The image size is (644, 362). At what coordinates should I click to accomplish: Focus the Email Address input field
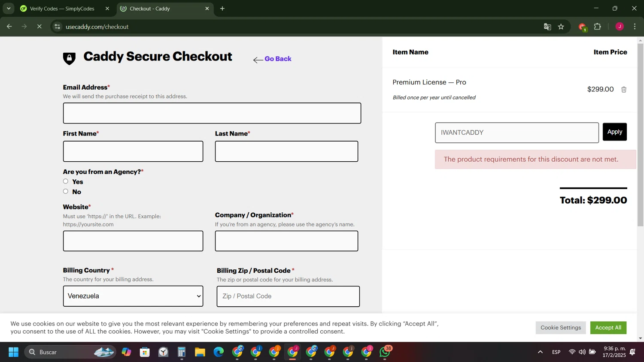click(x=212, y=113)
